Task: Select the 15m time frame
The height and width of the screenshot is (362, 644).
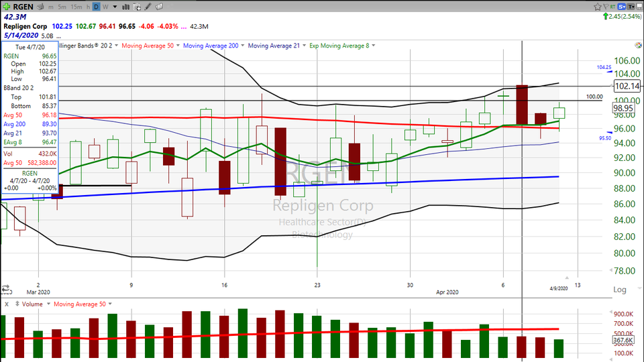Action: point(76,7)
